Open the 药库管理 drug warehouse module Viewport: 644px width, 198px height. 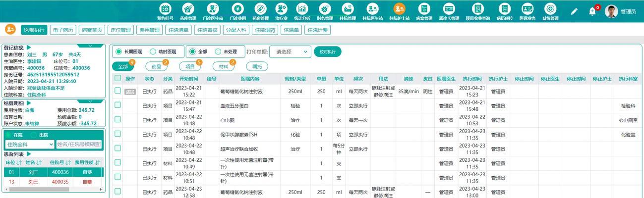point(188,9)
